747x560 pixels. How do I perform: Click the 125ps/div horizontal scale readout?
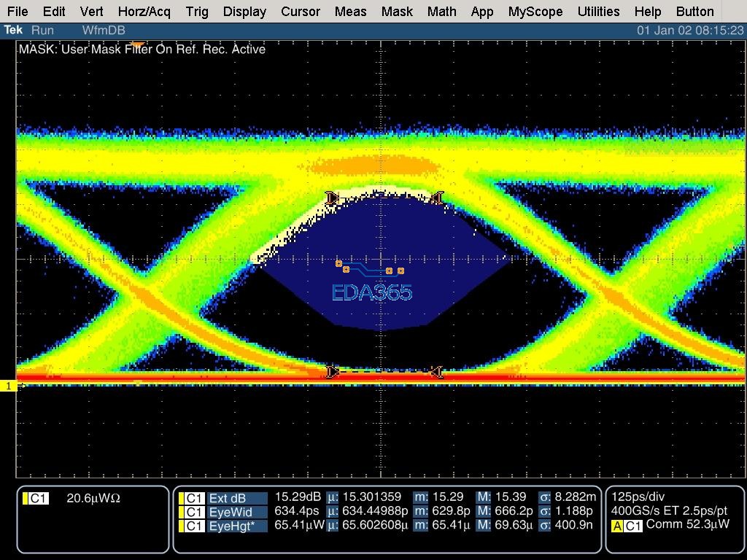(638, 497)
